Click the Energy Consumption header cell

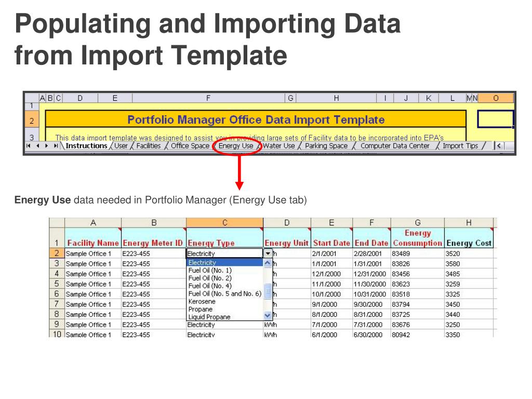[418, 238]
